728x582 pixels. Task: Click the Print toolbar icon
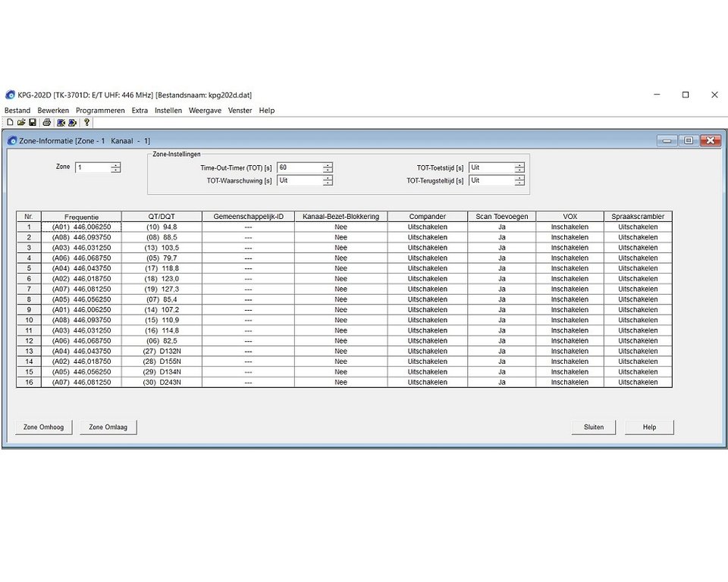(47, 122)
